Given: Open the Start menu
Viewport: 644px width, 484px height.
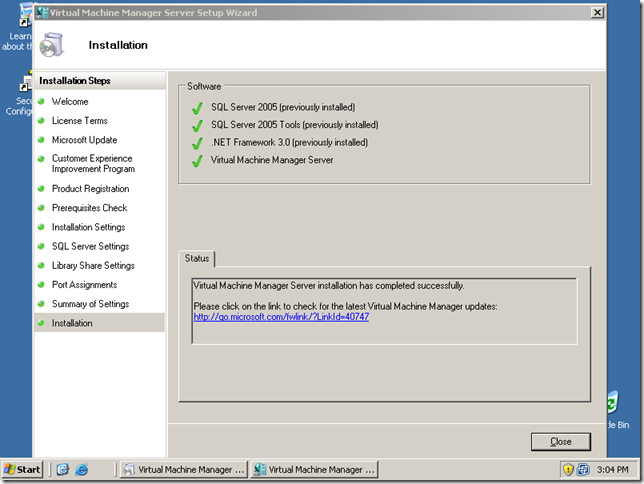Looking at the screenshot, I should pyautogui.click(x=22, y=469).
